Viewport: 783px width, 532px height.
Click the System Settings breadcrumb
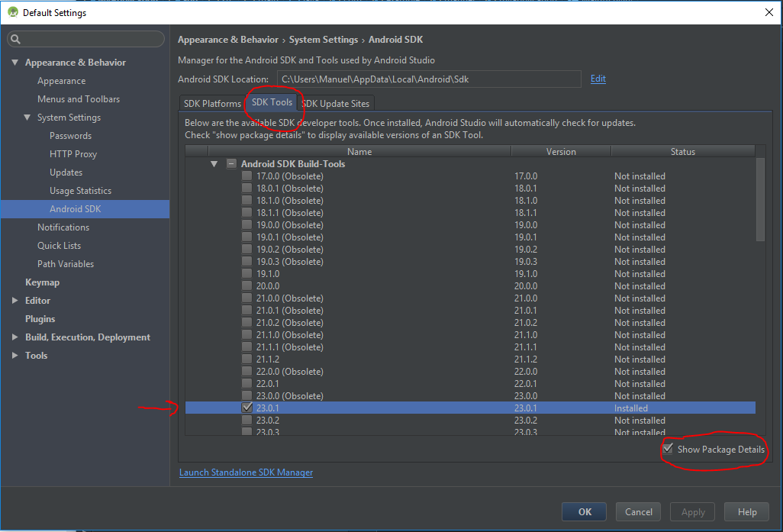(324, 40)
